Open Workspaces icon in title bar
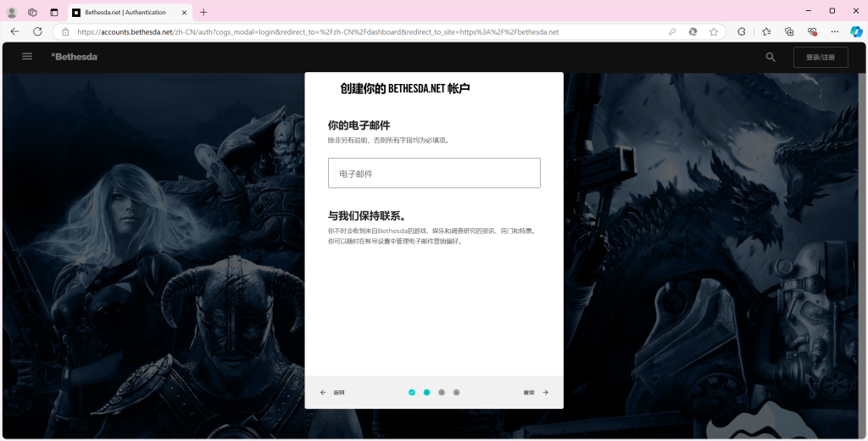The image size is (868, 441). (32, 12)
